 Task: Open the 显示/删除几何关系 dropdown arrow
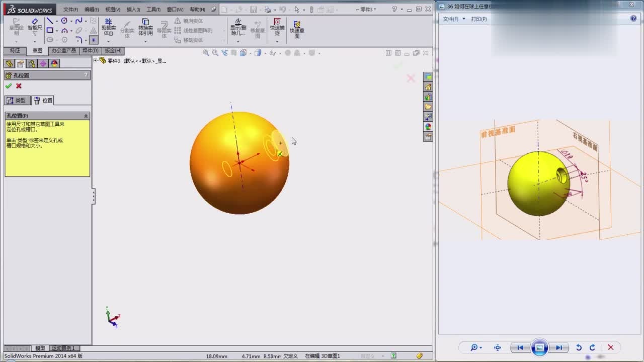(238, 41)
